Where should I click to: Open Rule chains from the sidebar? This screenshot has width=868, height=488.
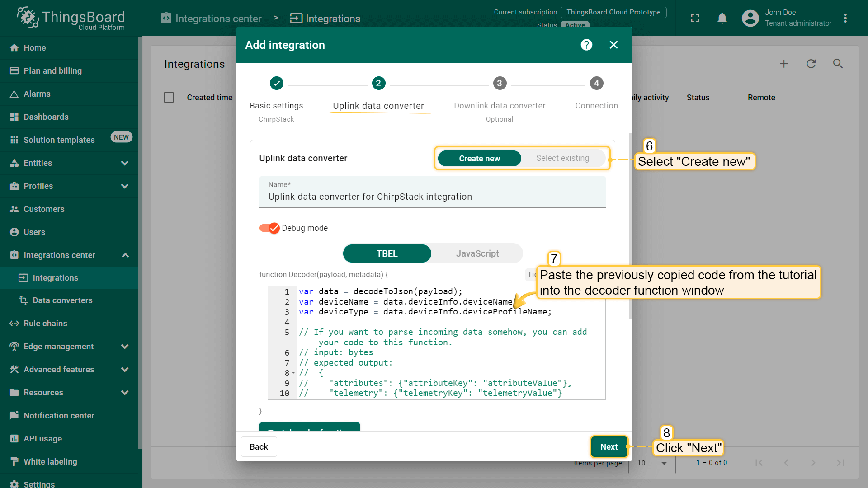[45, 323]
